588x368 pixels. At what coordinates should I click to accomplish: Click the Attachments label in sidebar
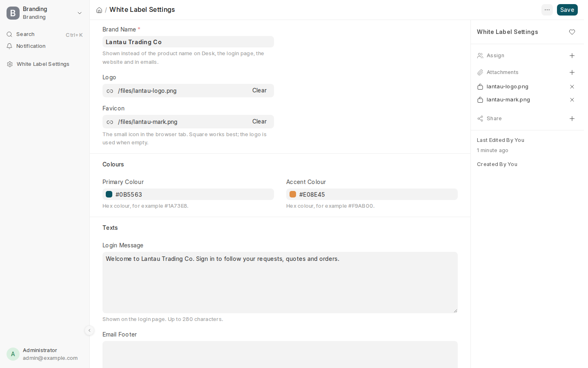503,72
